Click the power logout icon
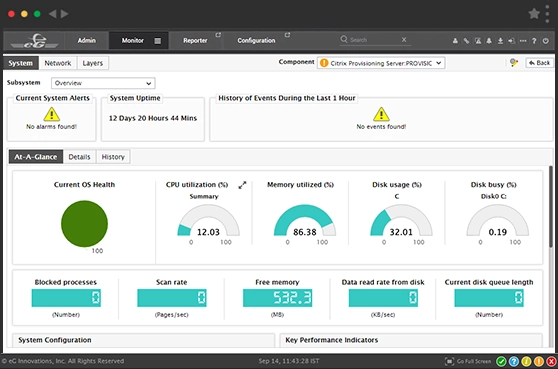 (546, 41)
